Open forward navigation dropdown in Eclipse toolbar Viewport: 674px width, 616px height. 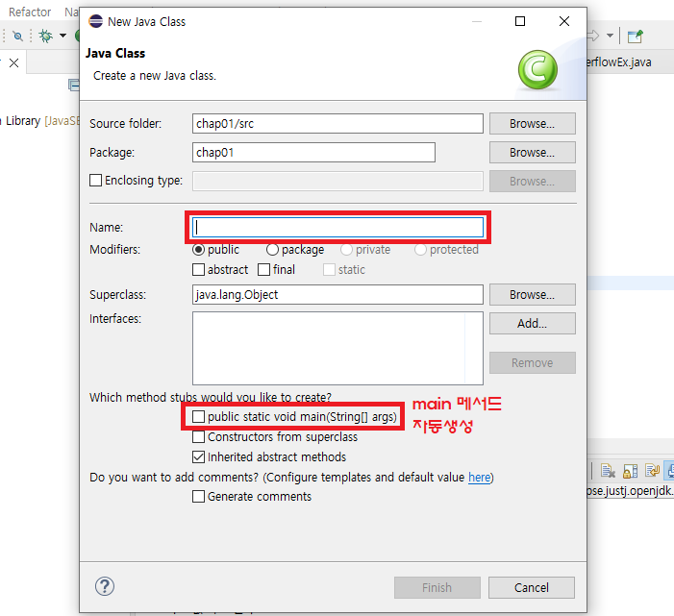click(x=610, y=36)
